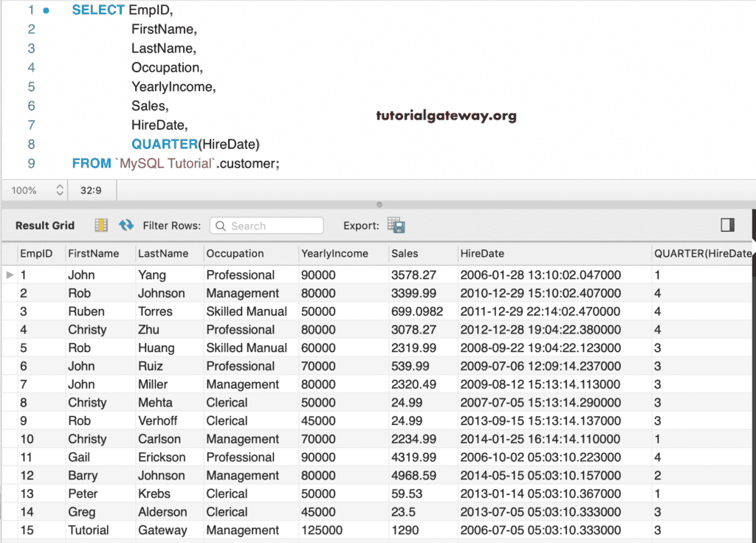The width and height of the screenshot is (756, 543).
Task: Select YearlyIncome cell 125000
Action: point(343,530)
